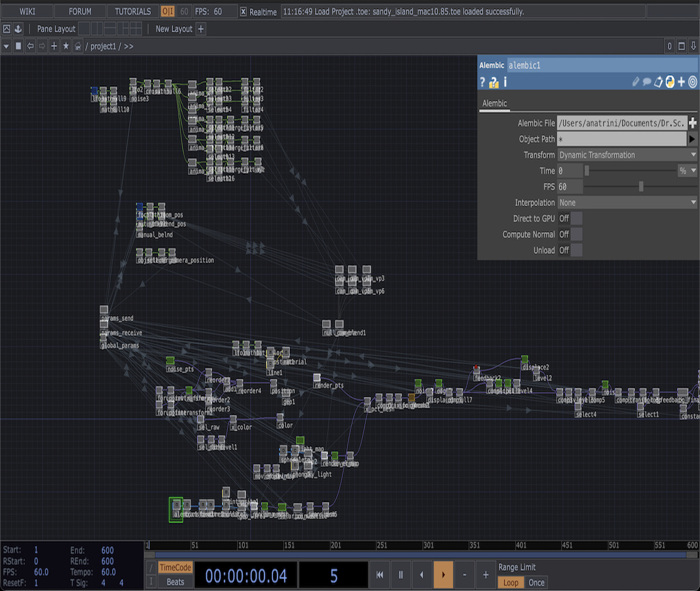This screenshot has height=591, width=700.
Task: Switch to the Alembic parameter tab
Action: coord(494,103)
